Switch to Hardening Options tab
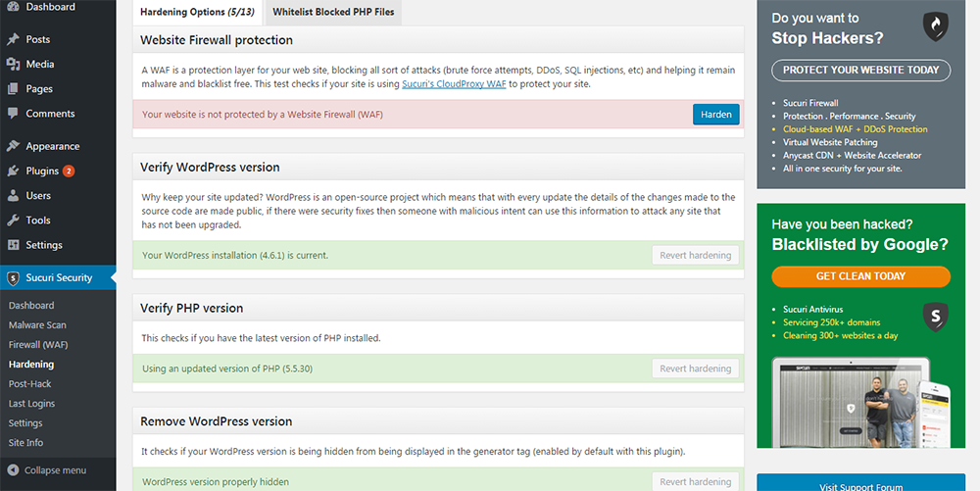 [x=197, y=13]
